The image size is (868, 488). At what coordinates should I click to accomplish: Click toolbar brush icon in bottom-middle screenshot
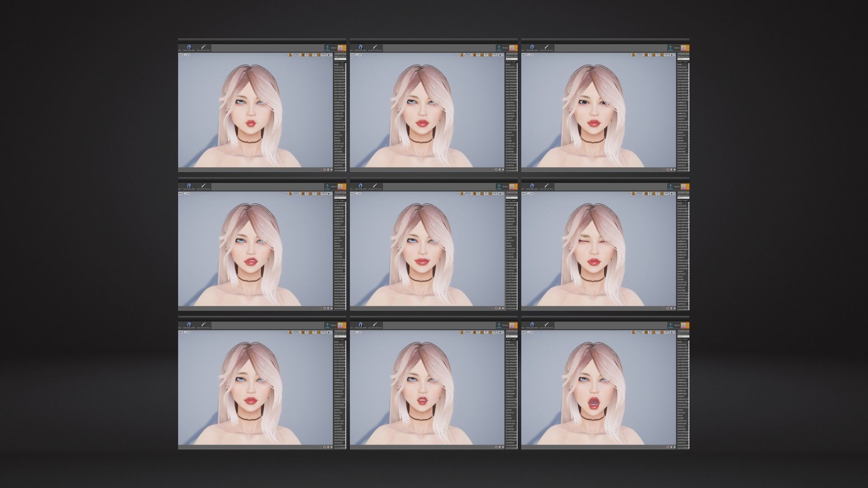point(375,324)
